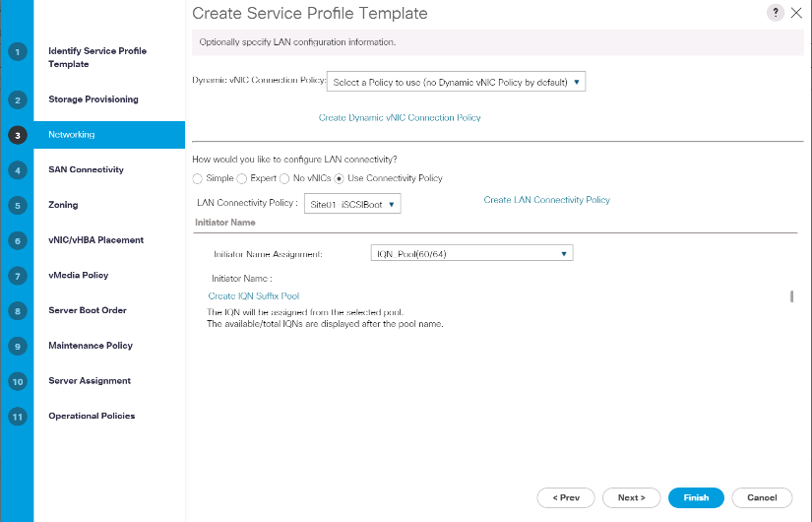Click the Create IQN Suffix Pool link

tap(254, 295)
